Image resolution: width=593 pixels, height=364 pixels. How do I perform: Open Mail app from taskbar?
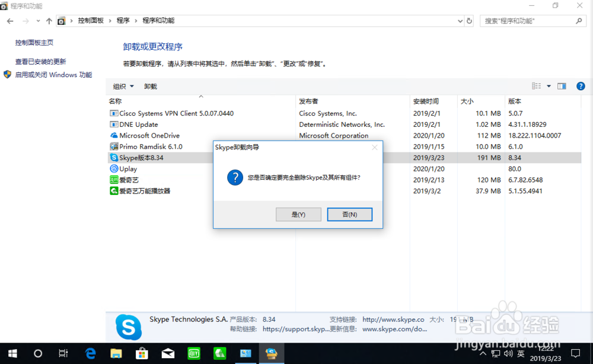click(168, 353)
